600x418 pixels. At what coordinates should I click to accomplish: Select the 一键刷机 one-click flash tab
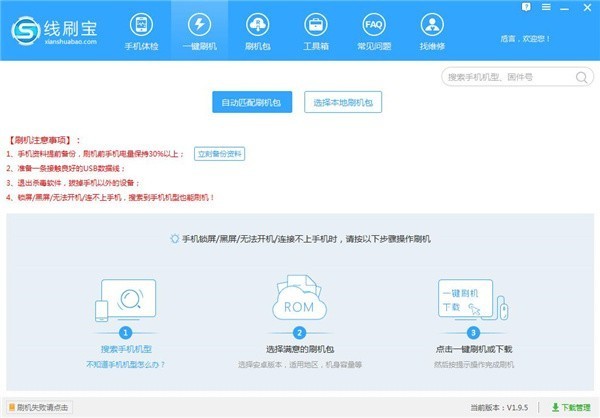(x=199, y=31)
